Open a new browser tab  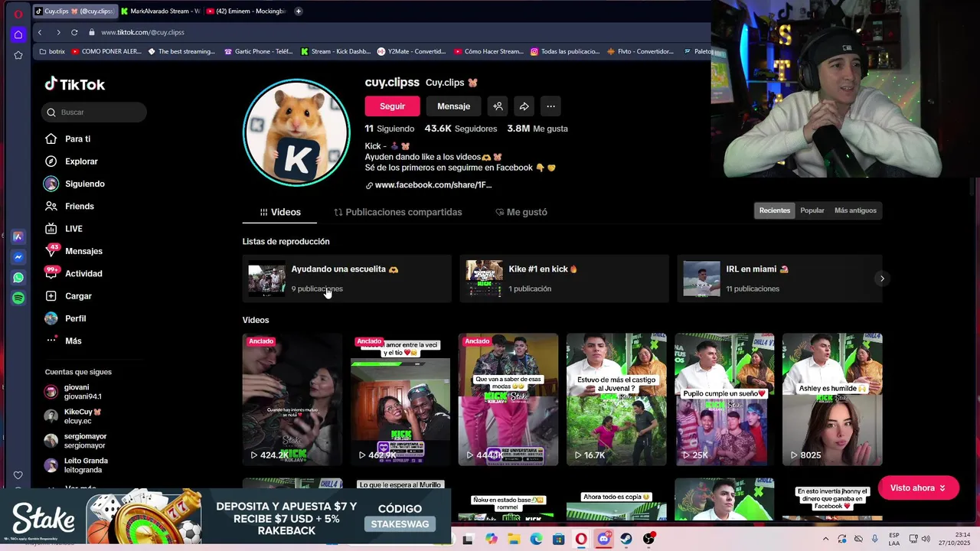[x=299, y=11]
